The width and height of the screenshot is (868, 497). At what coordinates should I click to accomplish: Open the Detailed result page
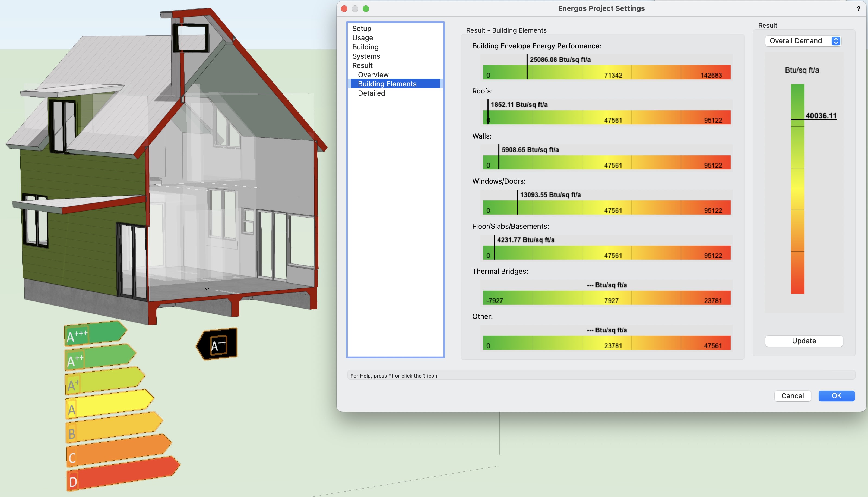tap(371, 93)
